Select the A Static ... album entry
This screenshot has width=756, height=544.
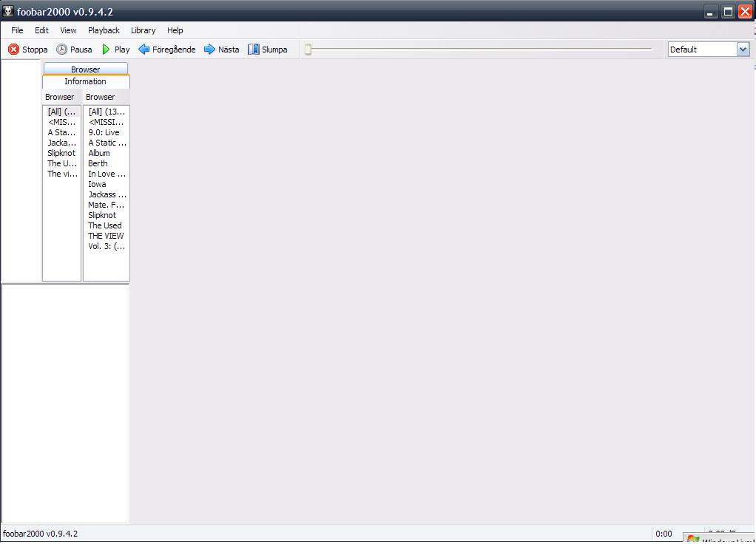(107, 143)
